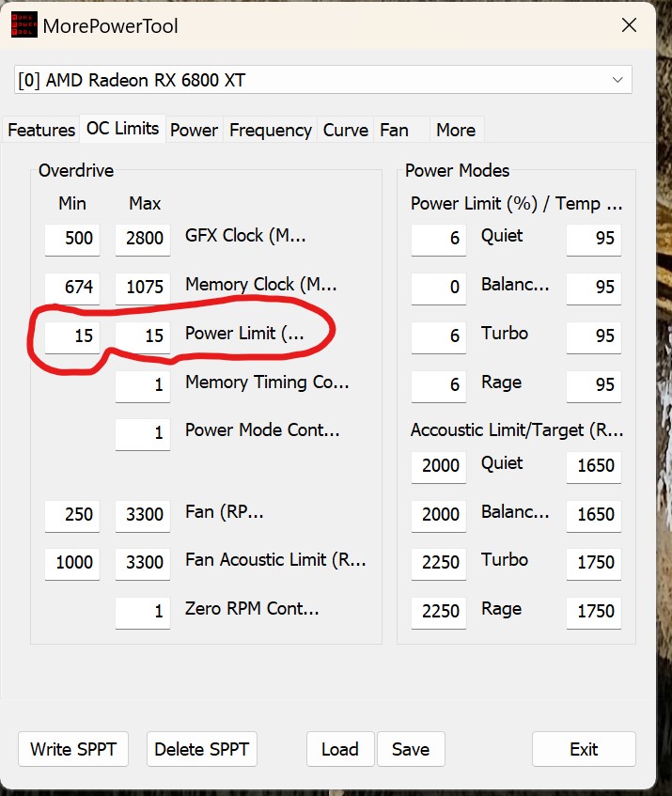This screenshot has height=796, width=672.
Task: Edit the Memory Clock min field
Action: click(72, 287)
